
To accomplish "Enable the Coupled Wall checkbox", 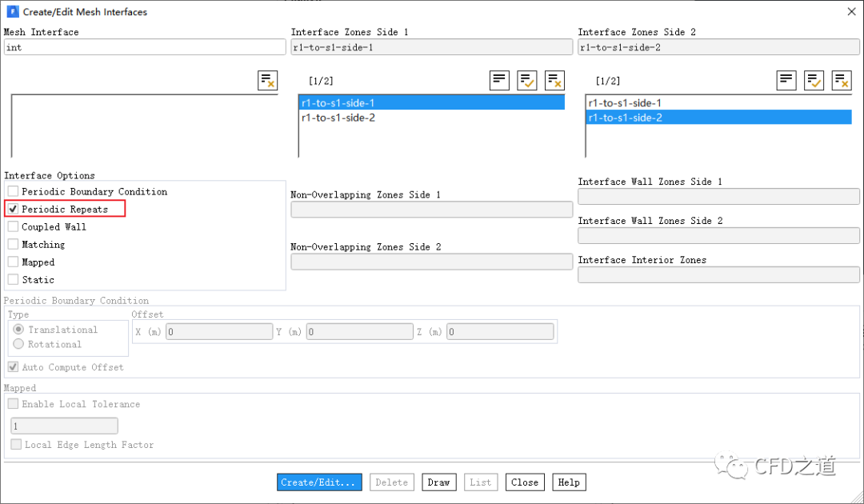I will (13, 227).
